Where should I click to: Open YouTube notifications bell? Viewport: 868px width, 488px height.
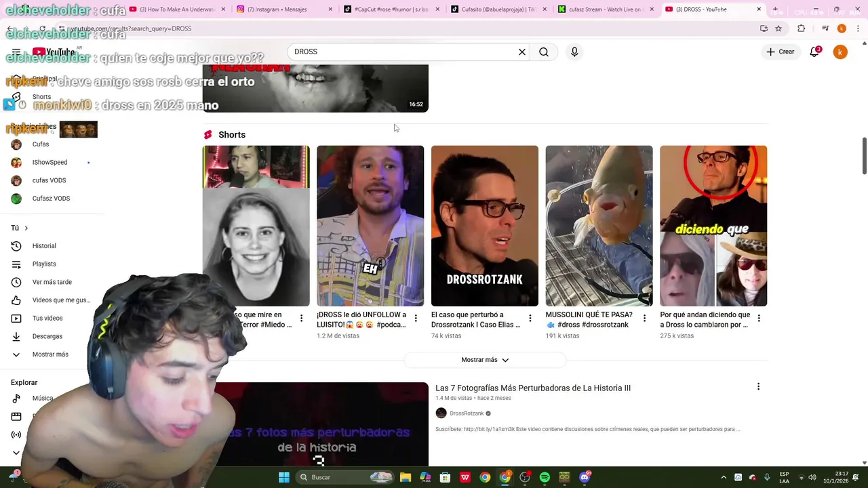[x=815, y=52]
